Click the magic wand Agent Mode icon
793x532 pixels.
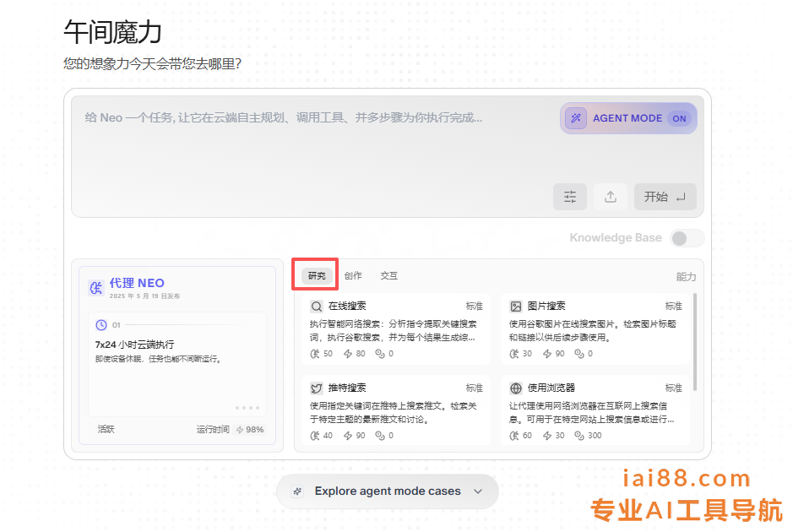tap(576, 118)
